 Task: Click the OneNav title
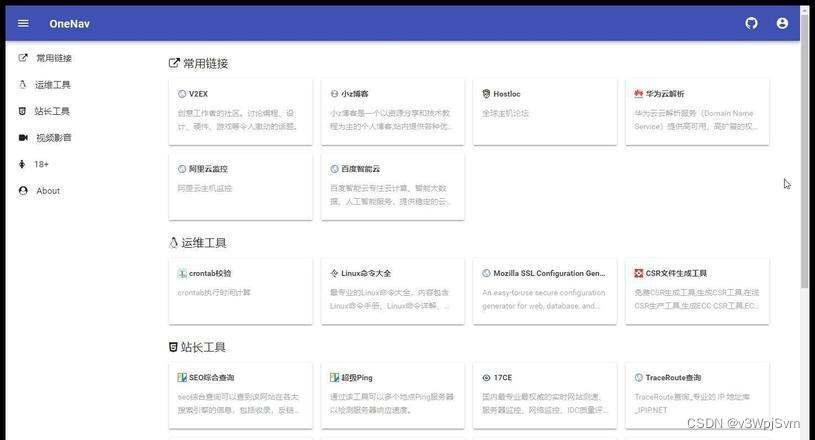[69, 24]
